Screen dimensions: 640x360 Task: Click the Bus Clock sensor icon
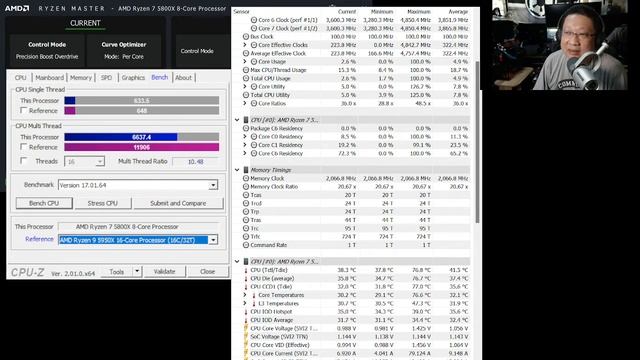(246, 36)
